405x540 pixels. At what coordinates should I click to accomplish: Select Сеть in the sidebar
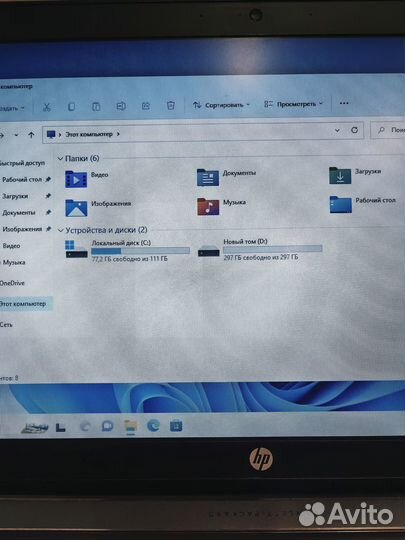(6, 324)
